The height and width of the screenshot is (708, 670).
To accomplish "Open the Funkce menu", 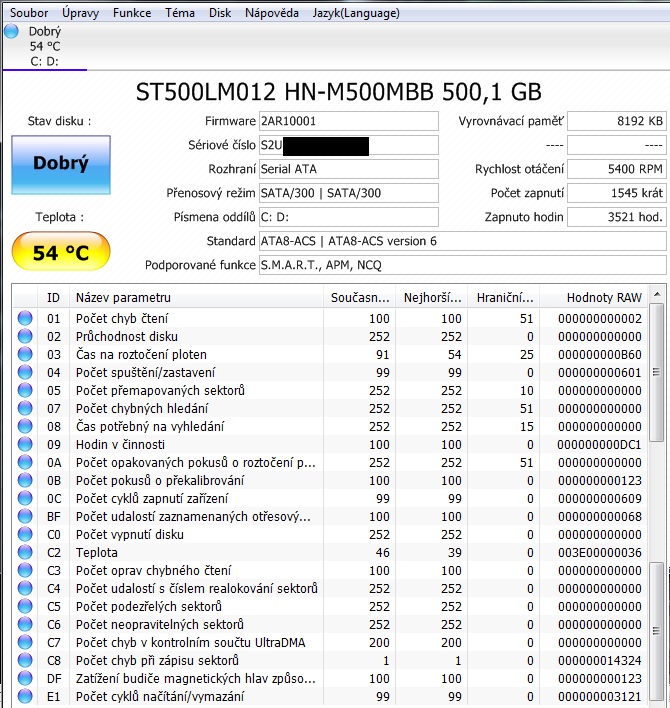I will pyautogui.click(x=132, y=13).
